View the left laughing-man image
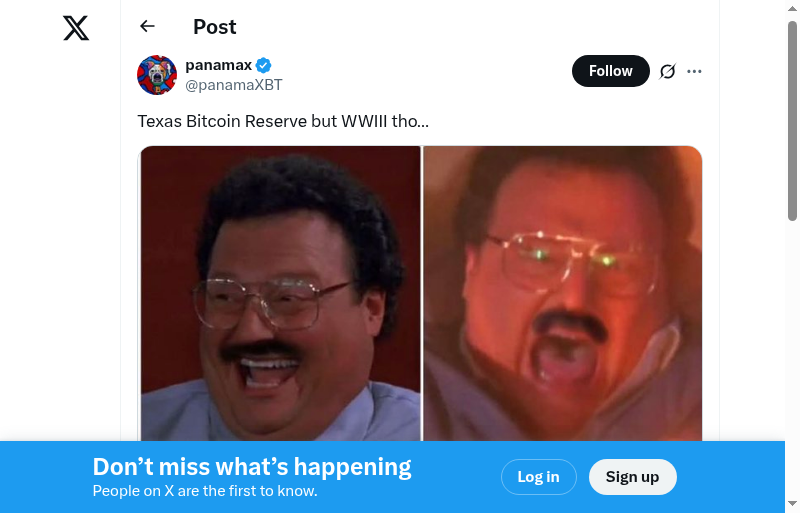Viewport: 800px width, 513px height. point(281,294)
